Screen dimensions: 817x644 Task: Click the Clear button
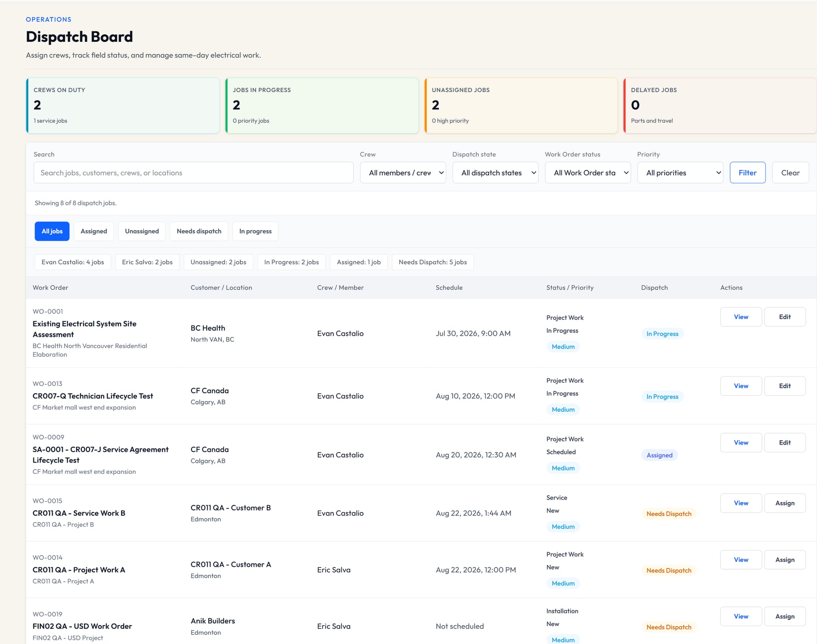(790, 173)
